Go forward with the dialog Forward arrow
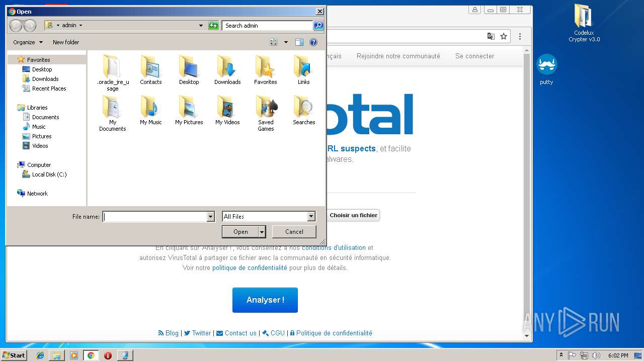Image resolution: width=644 pixels, height=362 pixels. pyautogui.click(x=30, y=26)
